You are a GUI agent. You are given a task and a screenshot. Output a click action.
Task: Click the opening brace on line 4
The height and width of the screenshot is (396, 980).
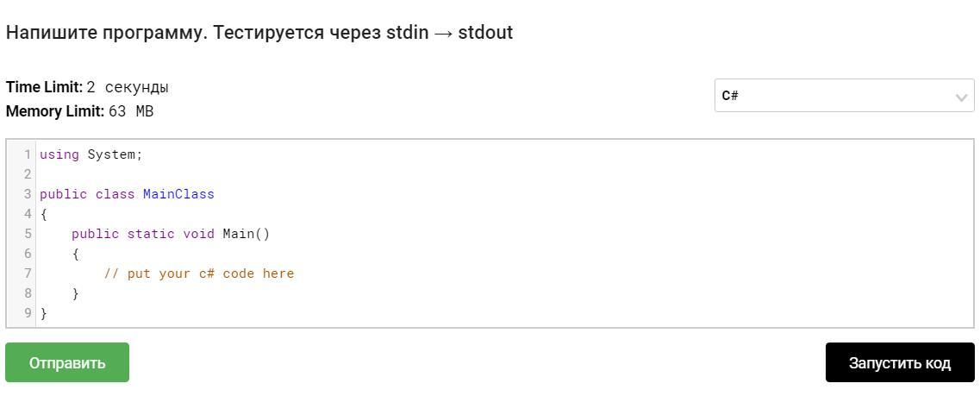(44, 214)
